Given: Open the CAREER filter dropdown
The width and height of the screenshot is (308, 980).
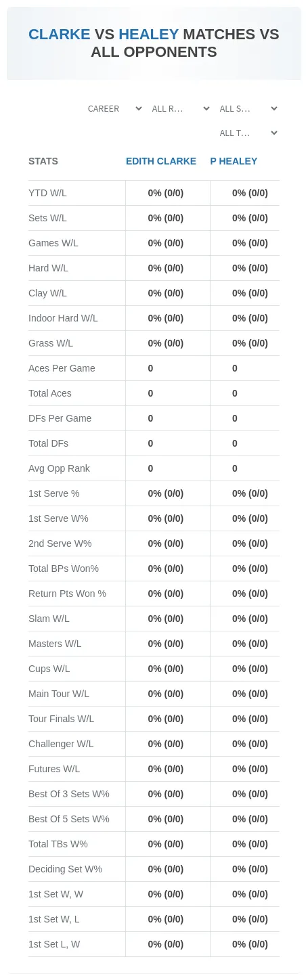Looking at the screenshot, I should tap(114, 109).
